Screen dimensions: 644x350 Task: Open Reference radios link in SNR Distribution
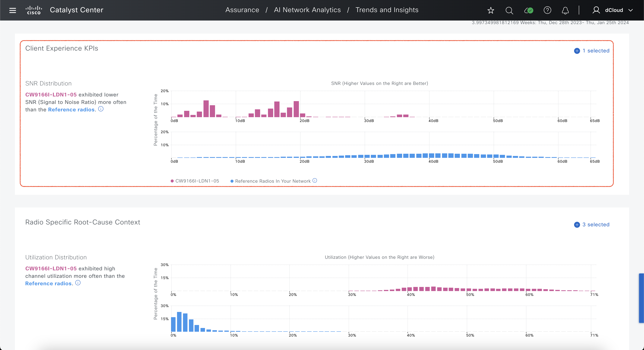point(71,110)
